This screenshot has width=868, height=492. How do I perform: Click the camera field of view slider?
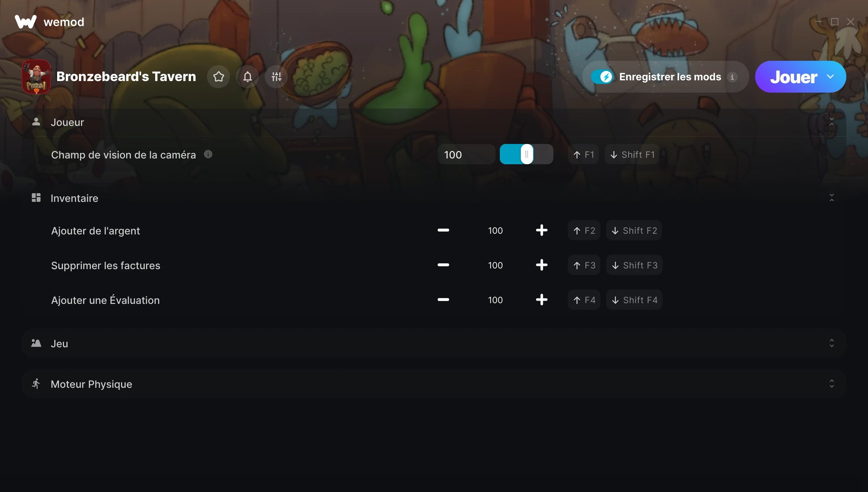coord(526,154)
